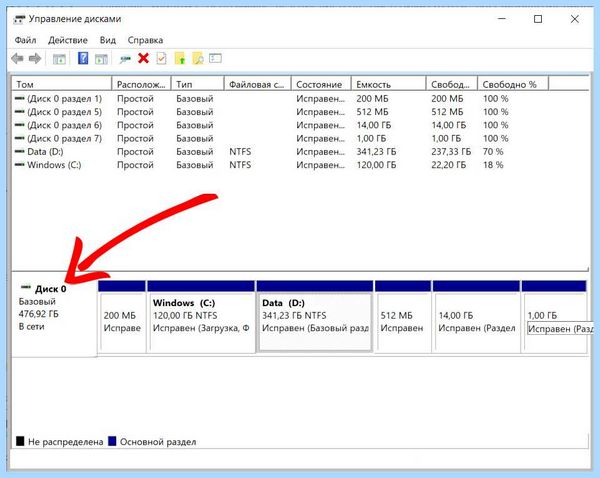Select row (Диск 0 раздел 5)
This screenshot has height=478, width=600.
(300, 112)
